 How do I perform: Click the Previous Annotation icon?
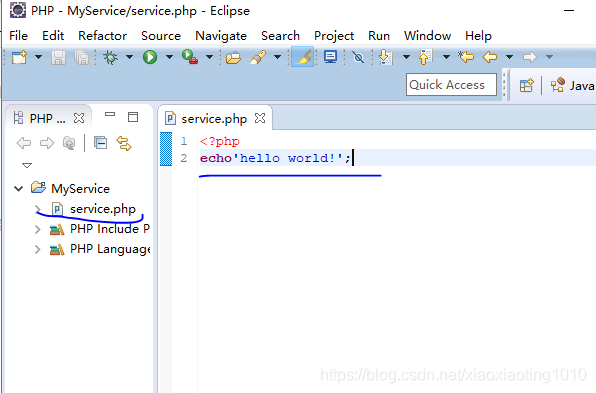pyautogui.click(x=426, y=57)
